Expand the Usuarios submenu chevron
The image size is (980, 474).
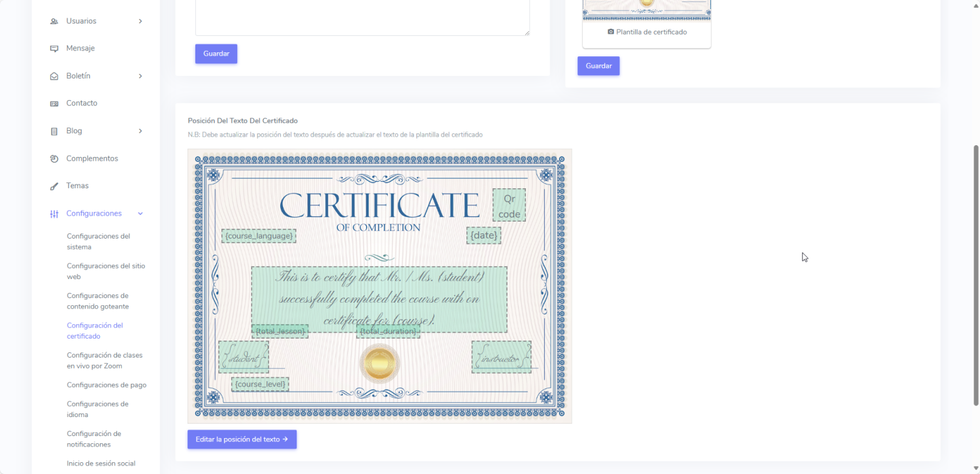tap(140, 22)
